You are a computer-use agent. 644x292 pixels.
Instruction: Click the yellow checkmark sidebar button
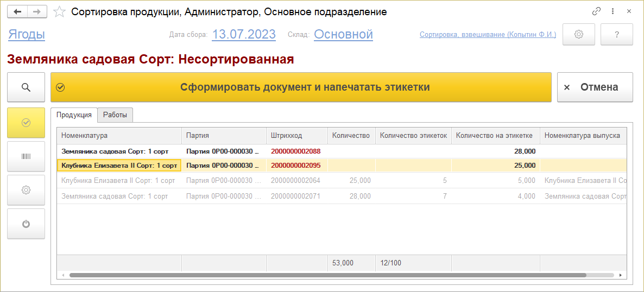(x=26, y=122)
